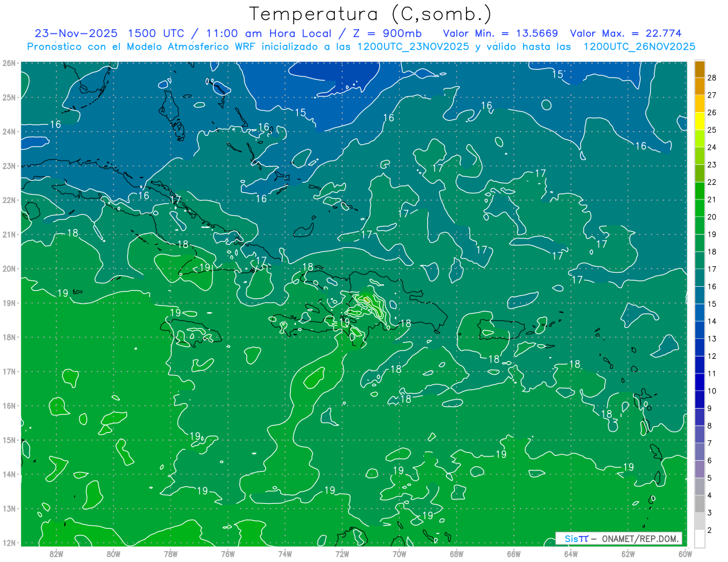
Task: Click the colorbar label "10"
Action: coord(712,391)
